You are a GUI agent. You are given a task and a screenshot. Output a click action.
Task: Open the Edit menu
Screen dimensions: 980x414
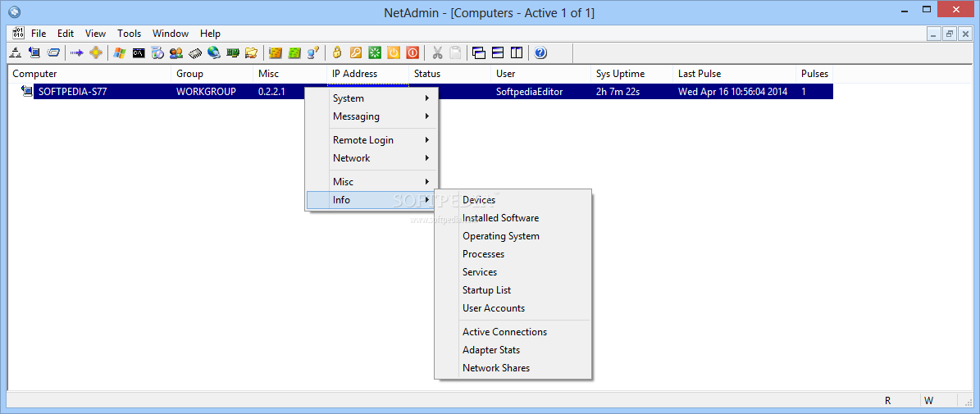[66, 34]
